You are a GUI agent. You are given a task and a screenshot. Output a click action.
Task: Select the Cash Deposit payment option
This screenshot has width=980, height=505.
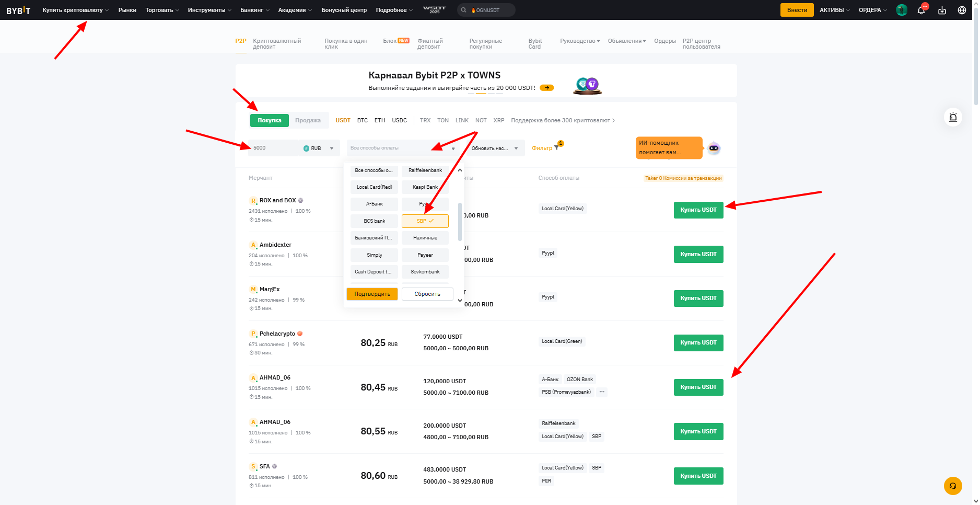(x=374, y=272)
